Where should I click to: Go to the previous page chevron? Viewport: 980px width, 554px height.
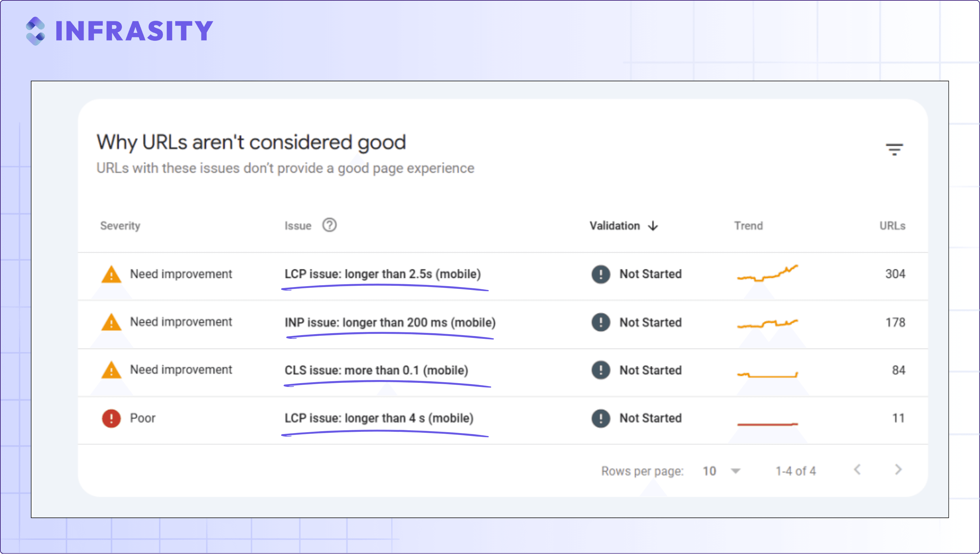coord(857,470)
